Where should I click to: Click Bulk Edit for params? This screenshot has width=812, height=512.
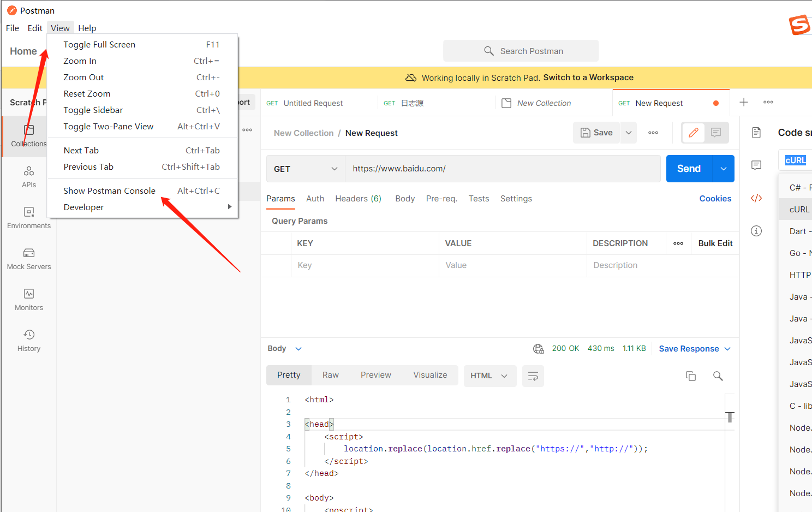[x=715, y=243]
